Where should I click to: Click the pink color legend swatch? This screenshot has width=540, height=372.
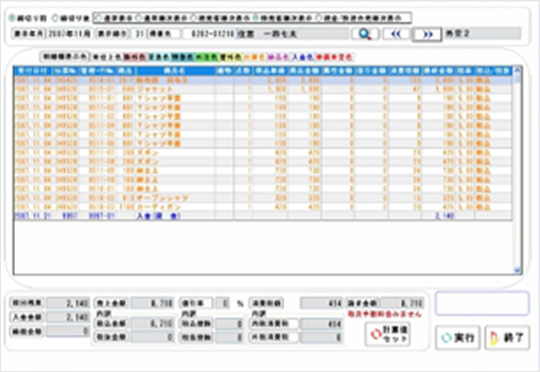coord(135,57)
